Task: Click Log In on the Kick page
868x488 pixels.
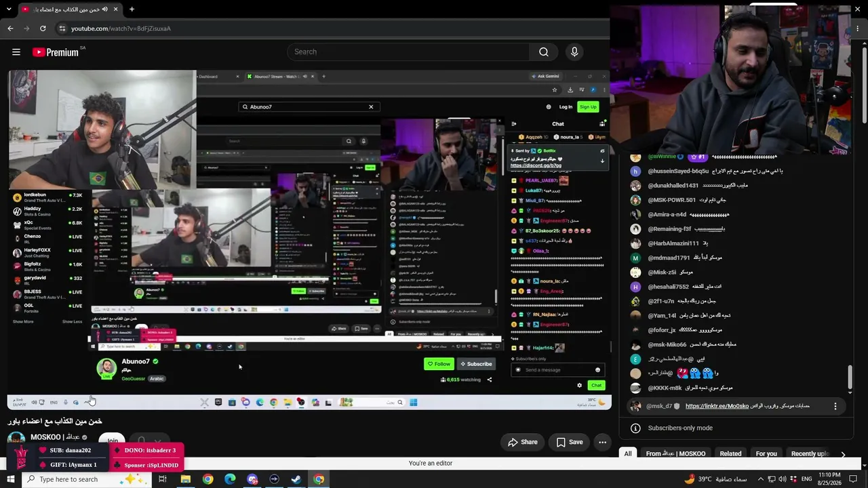Action: coord(566,107)
